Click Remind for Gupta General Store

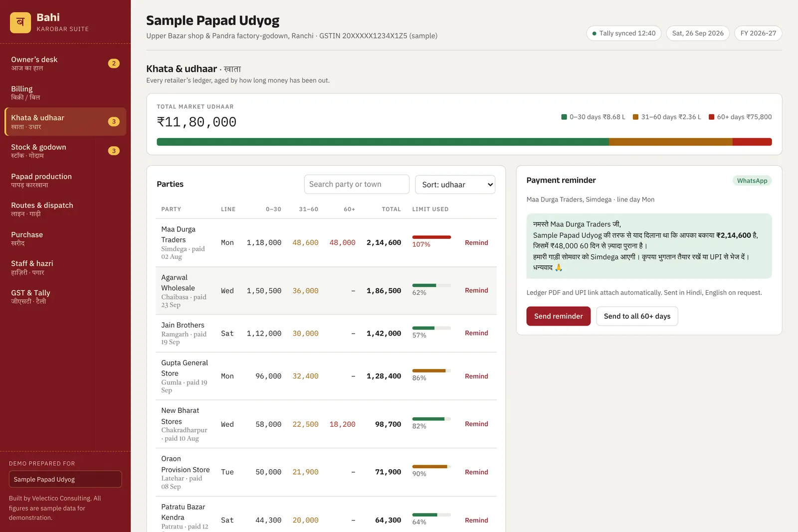tap(476, 376)
